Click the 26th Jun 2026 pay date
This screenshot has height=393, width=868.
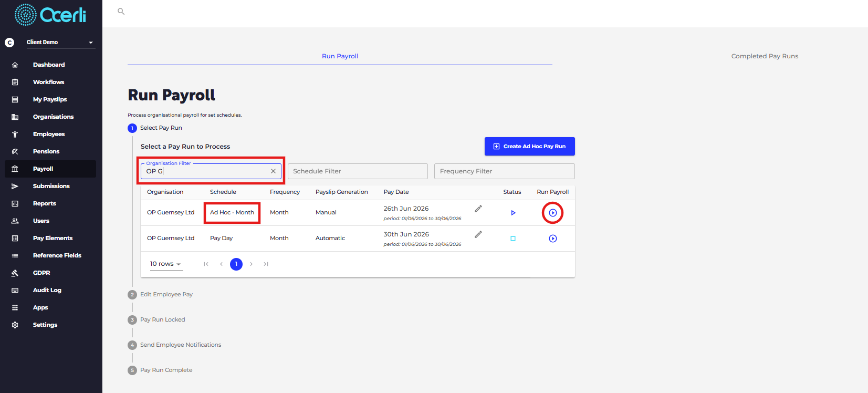[x=406, y=209]
